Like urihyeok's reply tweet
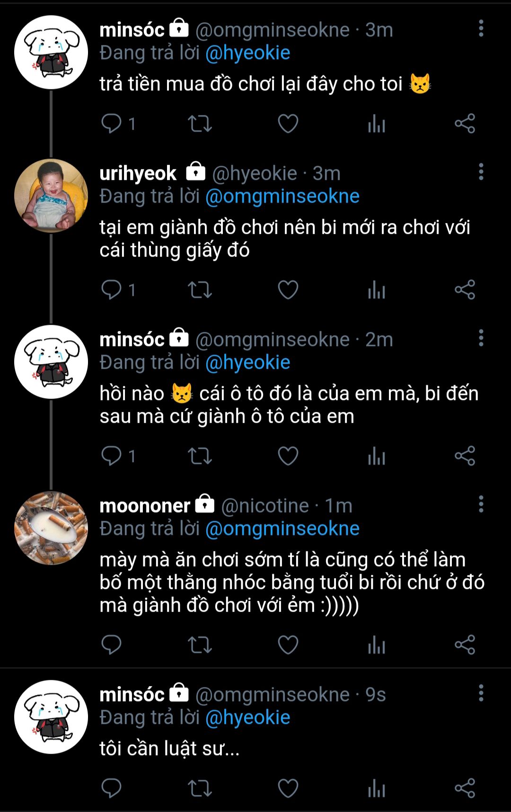The image size is (511, 812). 288,290
